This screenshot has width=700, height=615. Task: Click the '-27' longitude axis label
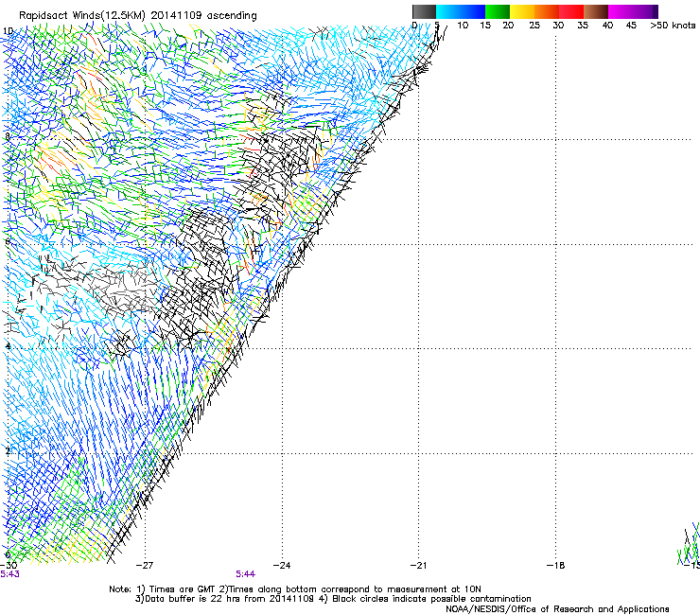pyautogui.click(x=145, y=566)
